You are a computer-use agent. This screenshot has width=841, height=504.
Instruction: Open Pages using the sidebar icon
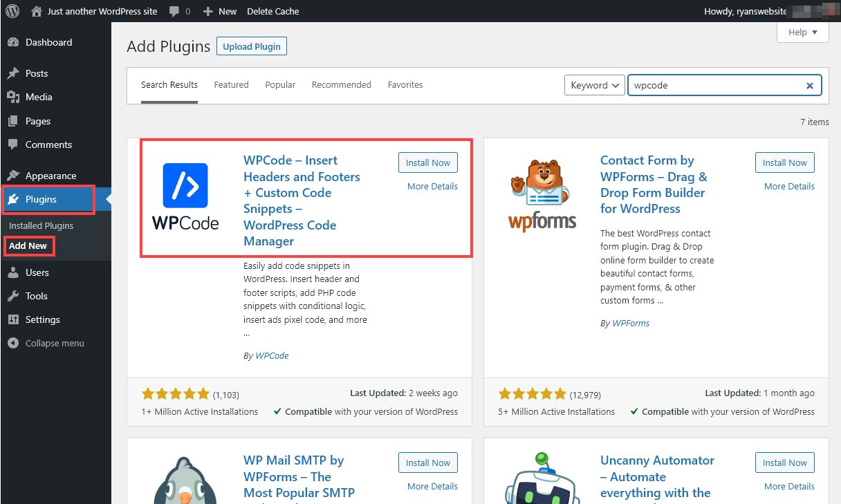15,121
